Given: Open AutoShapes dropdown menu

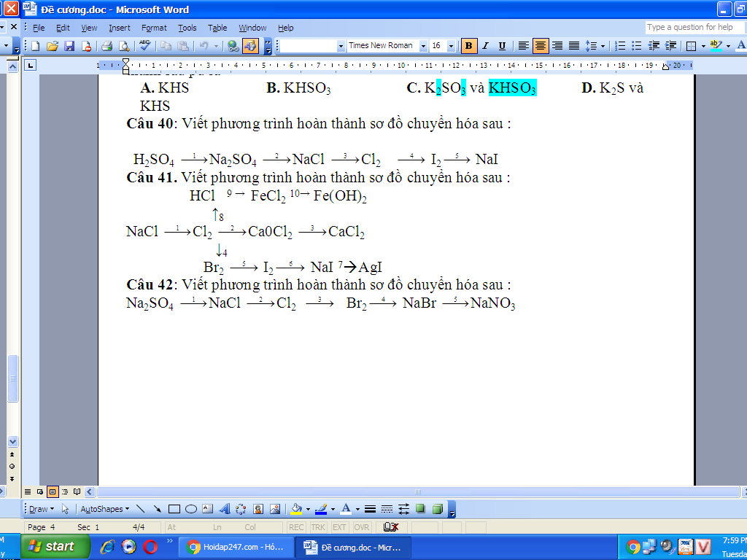Looking at the screenshot, I should coord(105,509).
